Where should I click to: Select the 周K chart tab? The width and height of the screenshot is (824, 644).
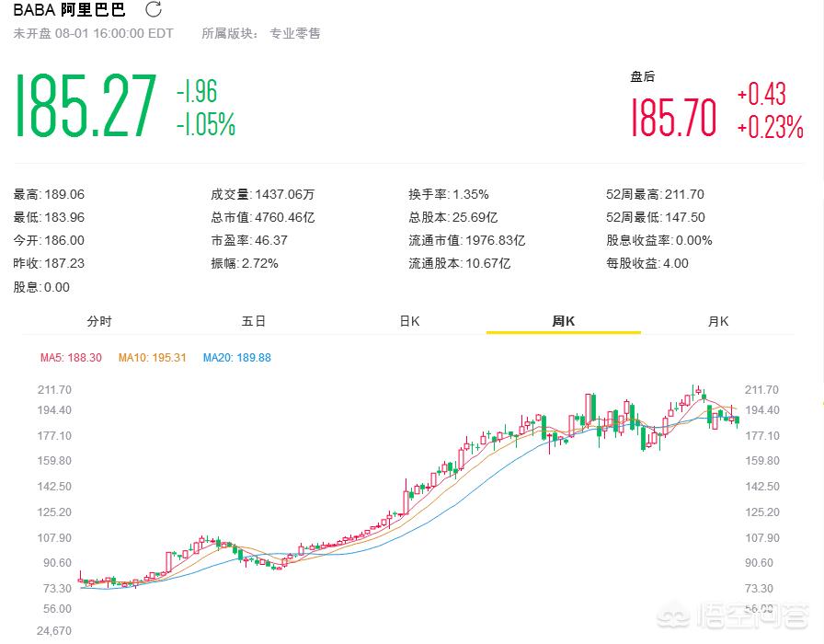(564, 321)
